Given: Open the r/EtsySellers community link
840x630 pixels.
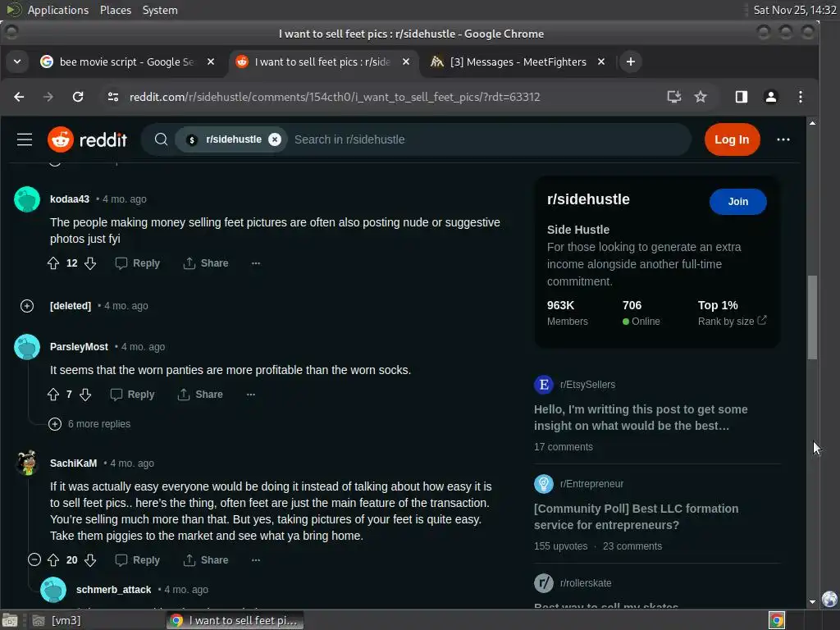Looking at the screenshot, I should pyautogui.click(x=587, y=385).
